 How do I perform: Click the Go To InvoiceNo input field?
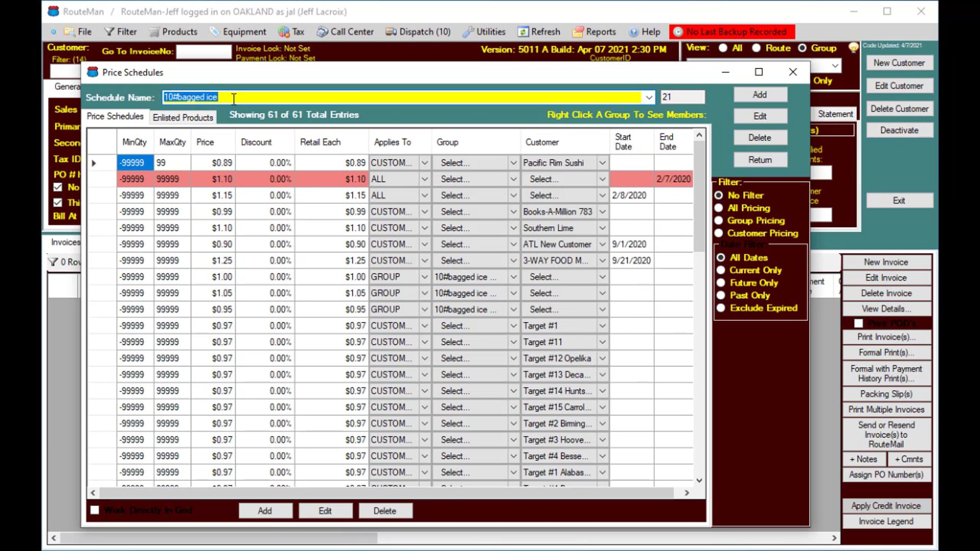(x=204, y=52)
